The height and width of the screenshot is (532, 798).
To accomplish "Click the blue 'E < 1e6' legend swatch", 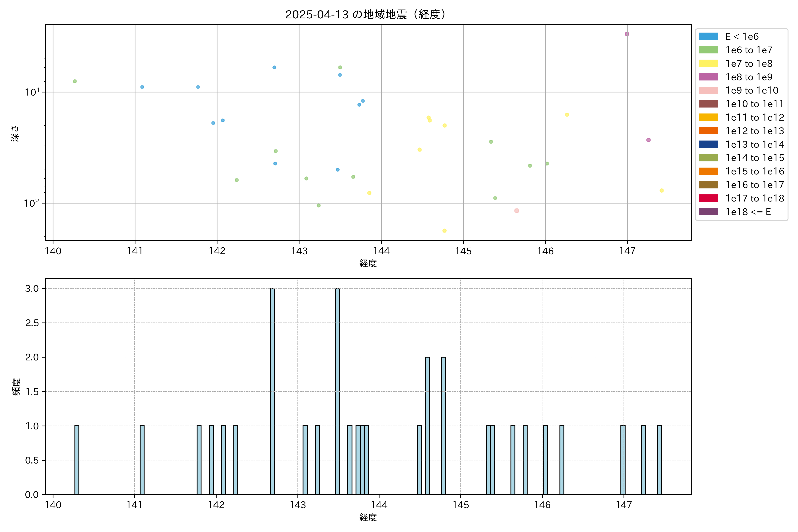I will [x=708, y=37].
